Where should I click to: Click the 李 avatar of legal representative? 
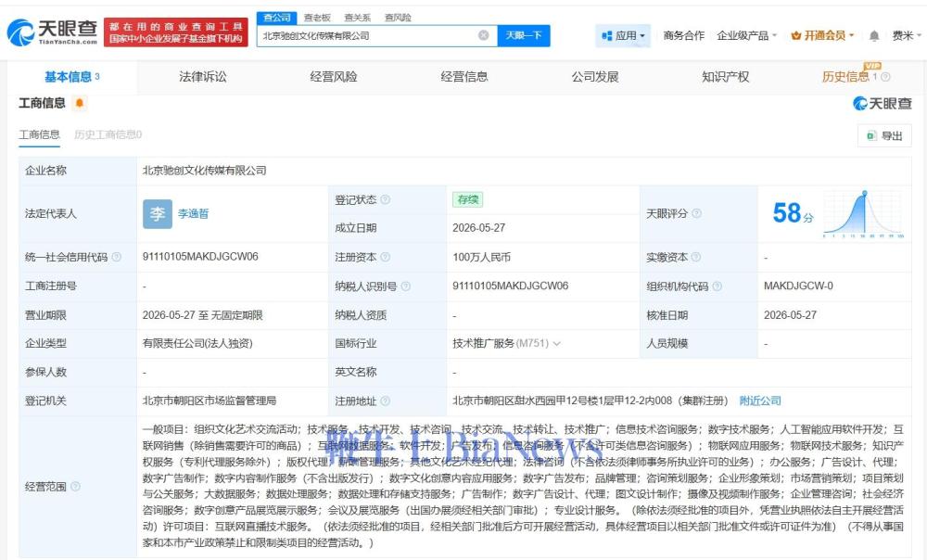click(x=158, y=213)
